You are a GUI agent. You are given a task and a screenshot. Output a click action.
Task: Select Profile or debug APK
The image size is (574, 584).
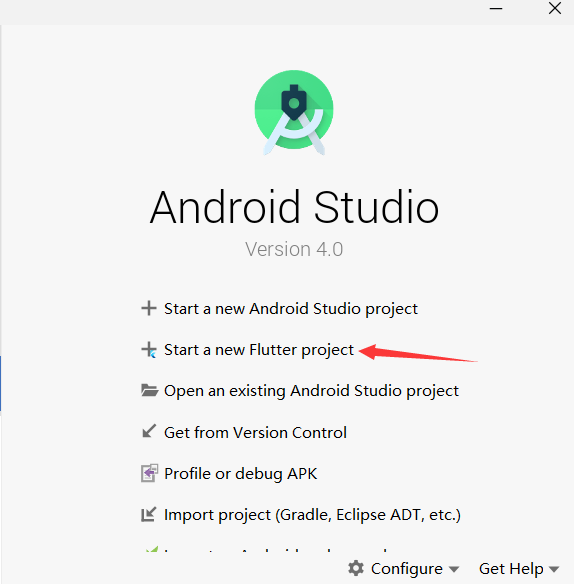coord(241,474)
